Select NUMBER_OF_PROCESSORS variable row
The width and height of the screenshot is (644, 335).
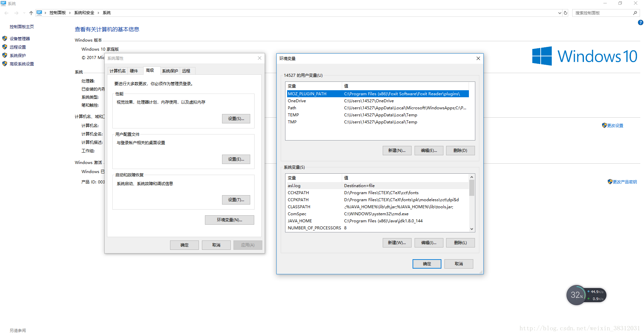[x=378, y=228]
